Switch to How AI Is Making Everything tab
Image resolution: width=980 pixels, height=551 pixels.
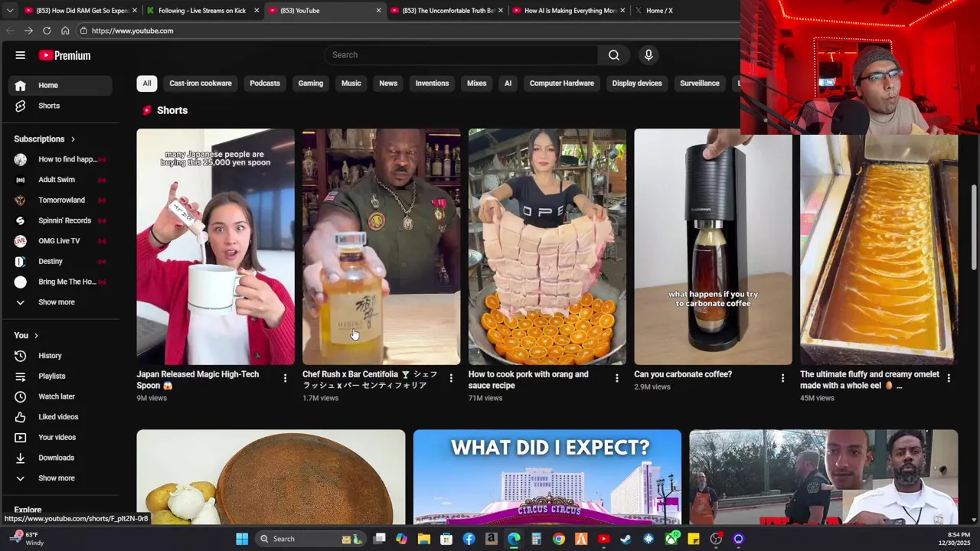pyautogui.click(x=567, y=11)
